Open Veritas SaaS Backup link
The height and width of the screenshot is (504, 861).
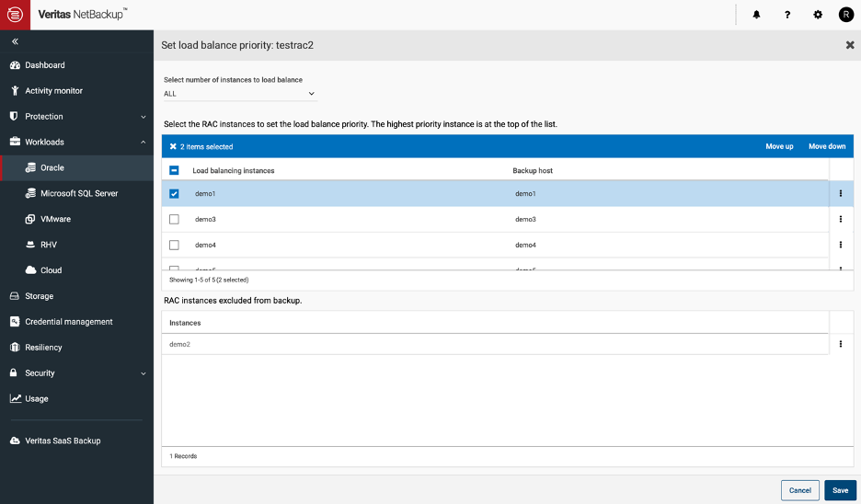(63, 441)
